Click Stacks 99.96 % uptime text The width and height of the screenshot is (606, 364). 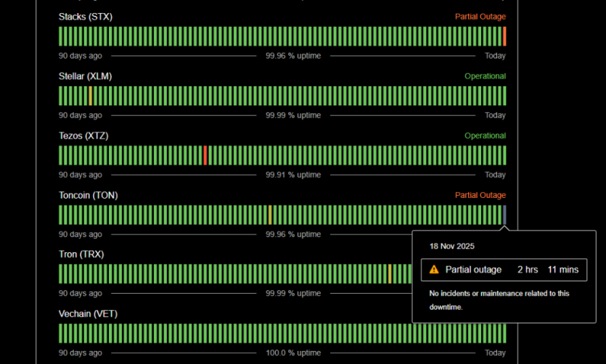(293, 56)
